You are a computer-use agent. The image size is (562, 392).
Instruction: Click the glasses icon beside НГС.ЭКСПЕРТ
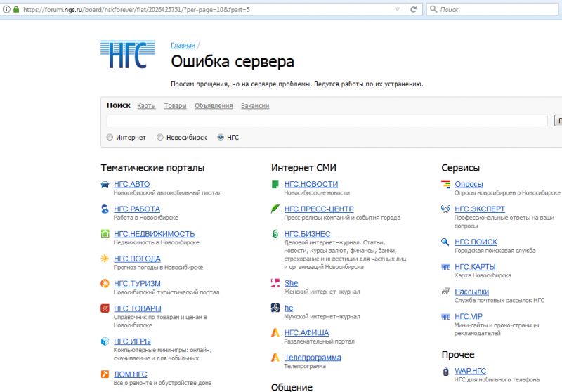[445, 209]
